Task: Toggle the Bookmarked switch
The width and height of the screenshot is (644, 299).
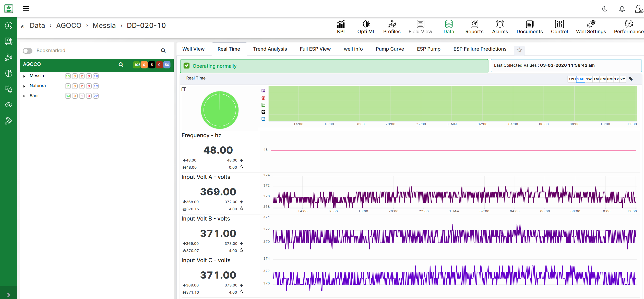Action: [28, 51]
